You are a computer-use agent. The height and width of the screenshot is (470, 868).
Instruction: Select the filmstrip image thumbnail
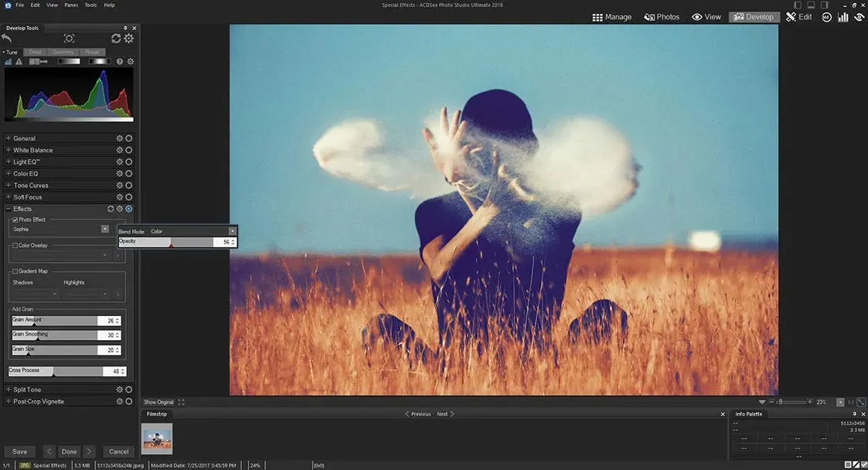pos(157,438)
